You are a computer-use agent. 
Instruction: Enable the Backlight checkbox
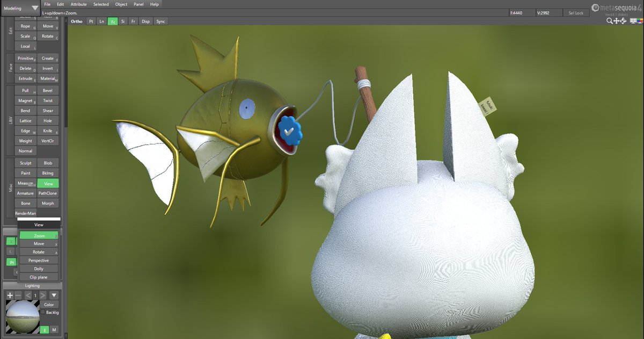43,312
